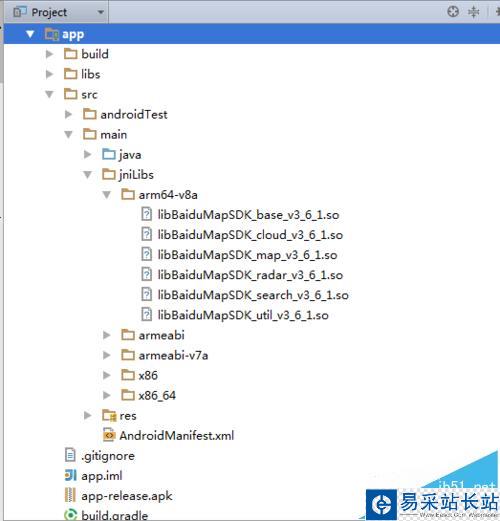The width and height of the screenshot is (500, 521).
Task: Select libBaiduMapSDK_search_v3_6_1.so file name
Action: (253, 295)
